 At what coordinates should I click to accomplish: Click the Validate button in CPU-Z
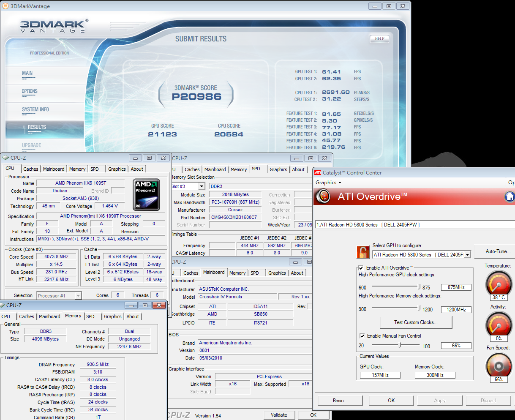279,415
